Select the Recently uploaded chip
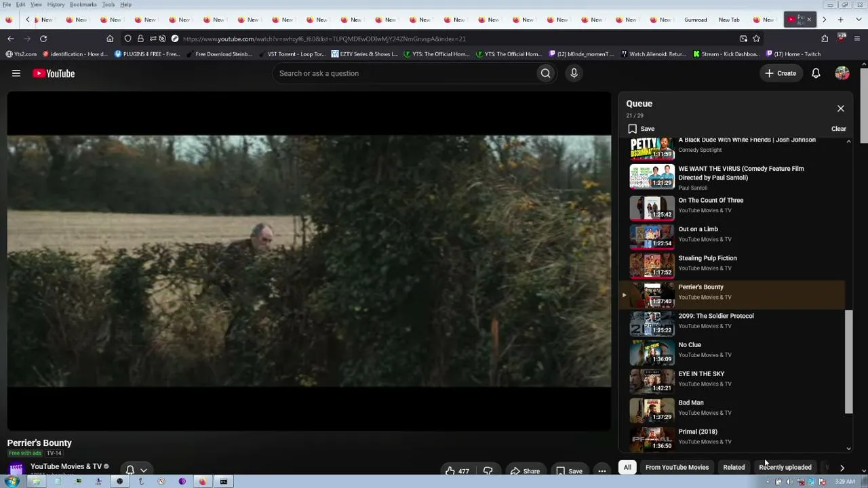Screen dimensions: 868x488 click(x=785, y=467)
